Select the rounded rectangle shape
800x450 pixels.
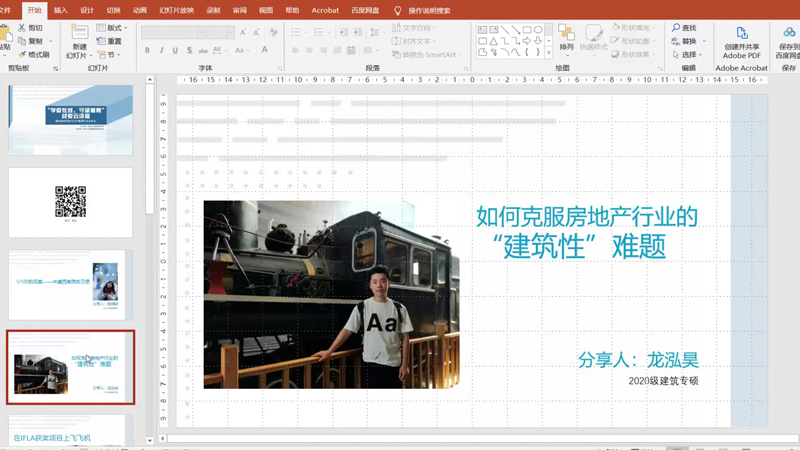pos(482,41)
